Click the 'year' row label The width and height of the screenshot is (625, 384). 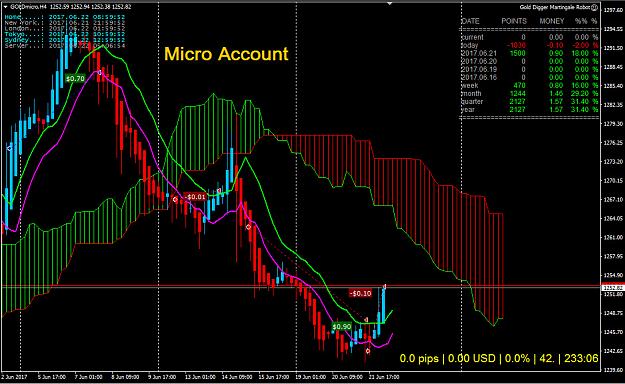468,109
